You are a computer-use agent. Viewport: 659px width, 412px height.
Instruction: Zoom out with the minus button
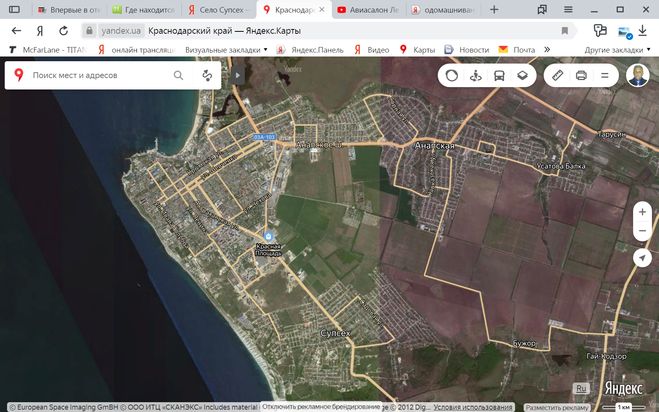[x=642, y=232]
